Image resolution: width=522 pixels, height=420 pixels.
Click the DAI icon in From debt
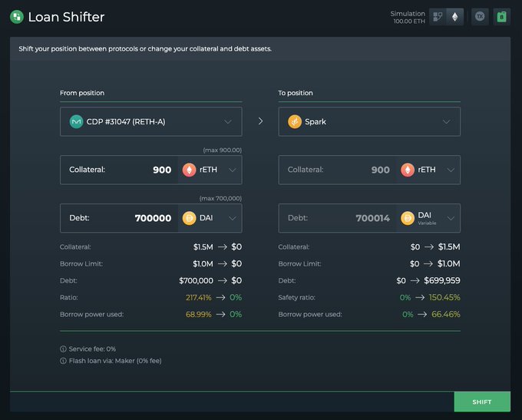(189, 219)
